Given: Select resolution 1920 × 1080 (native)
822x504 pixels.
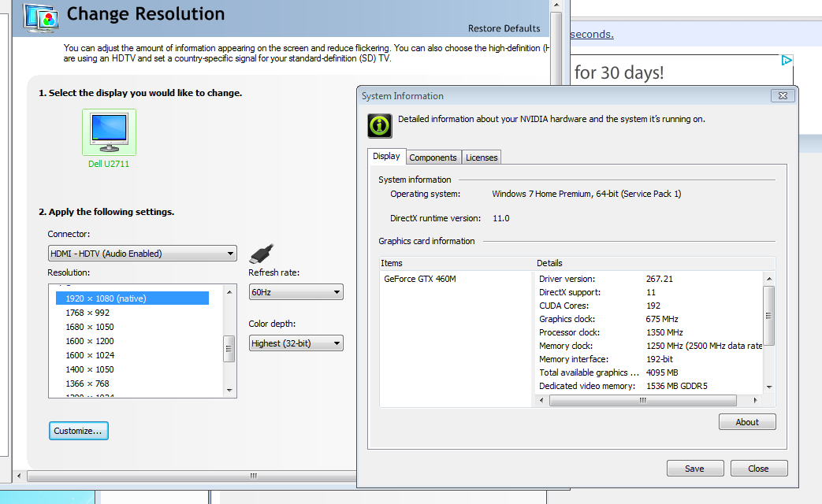Looking at the screenshot, I should (132, 298).
